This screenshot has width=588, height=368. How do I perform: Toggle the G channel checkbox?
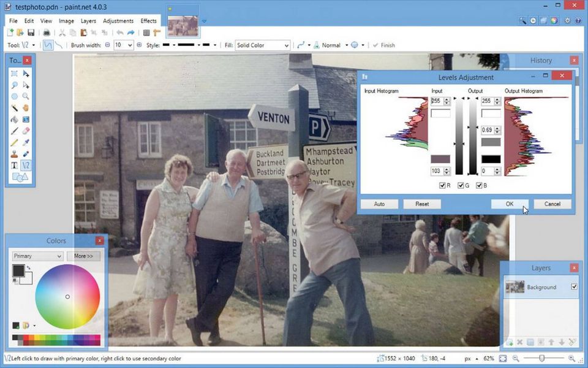(461, 186)
